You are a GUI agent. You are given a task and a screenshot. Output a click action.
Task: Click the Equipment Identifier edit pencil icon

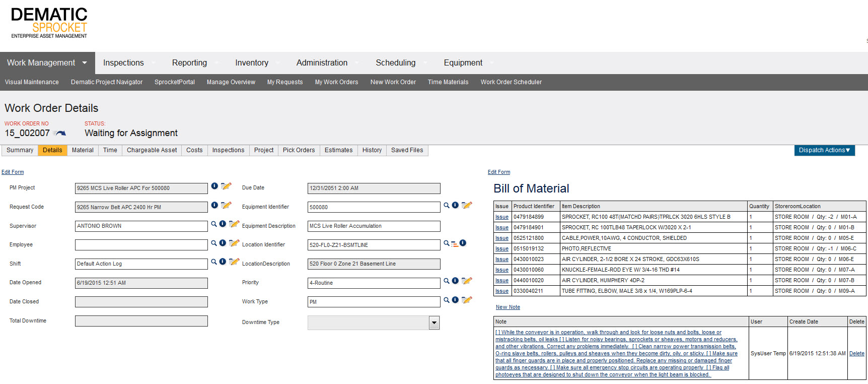(467, 205)
